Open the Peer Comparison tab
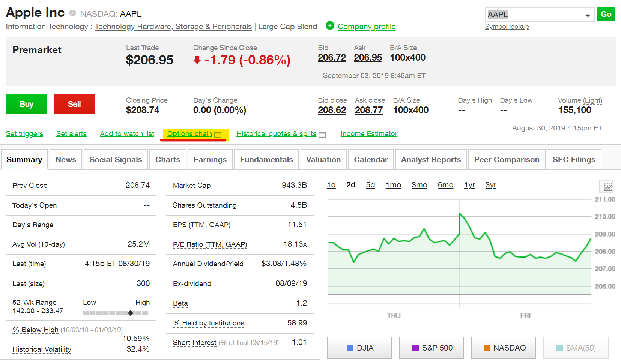 click(x=507, y=160)
